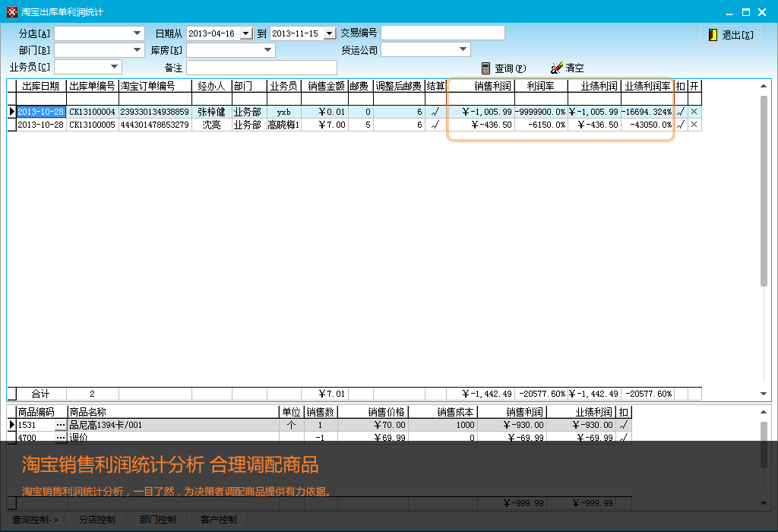This screenshot has height=532, width=778.
Task: Sort by 出库单编号 column header
Action: click(x=92, y=87)
